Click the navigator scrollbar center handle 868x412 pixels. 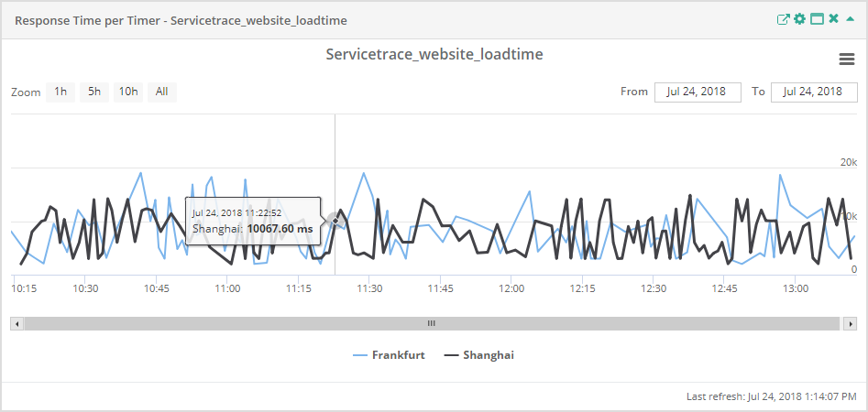point(432,323)
